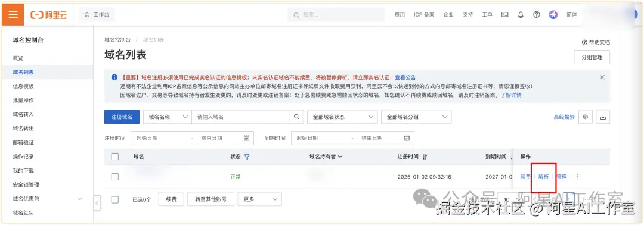Image resolution: width=644 pixels, height=225 pixels.
Task: Open 我的下载 in the sidebar
Action: 23,170
